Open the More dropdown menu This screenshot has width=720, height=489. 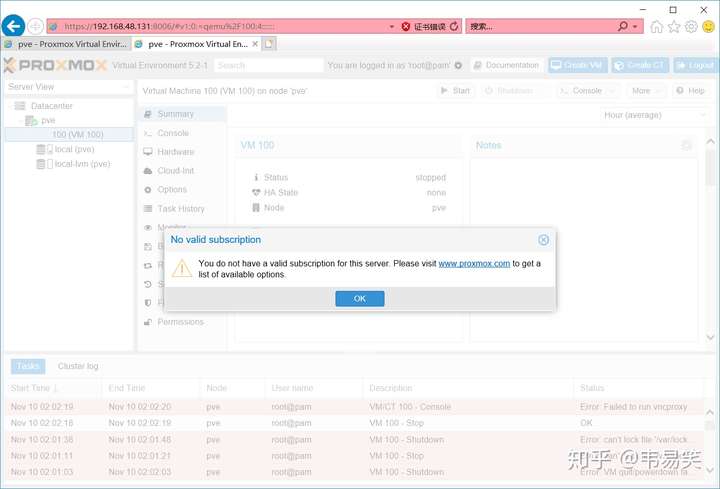pyautogui.click(x=646, y=91)
